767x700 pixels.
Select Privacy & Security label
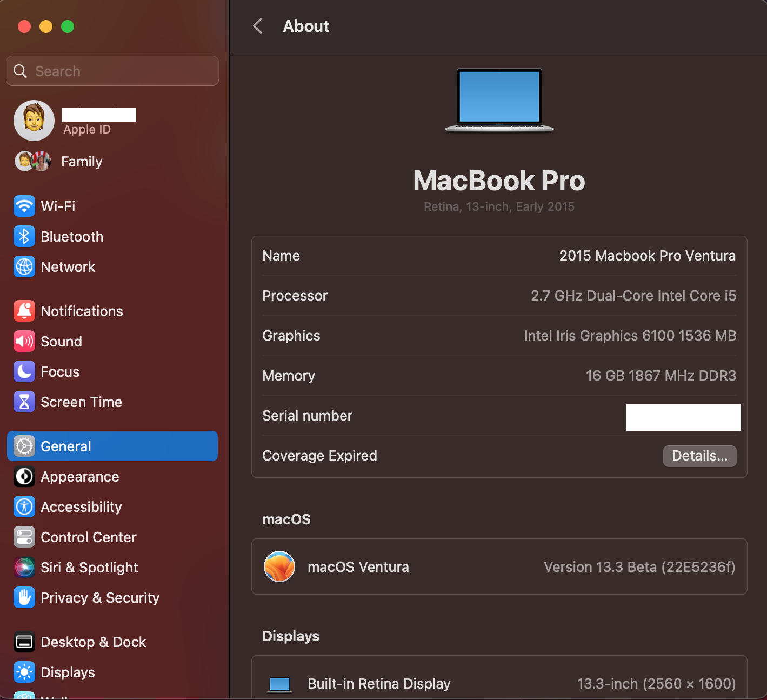click(101, 597)
